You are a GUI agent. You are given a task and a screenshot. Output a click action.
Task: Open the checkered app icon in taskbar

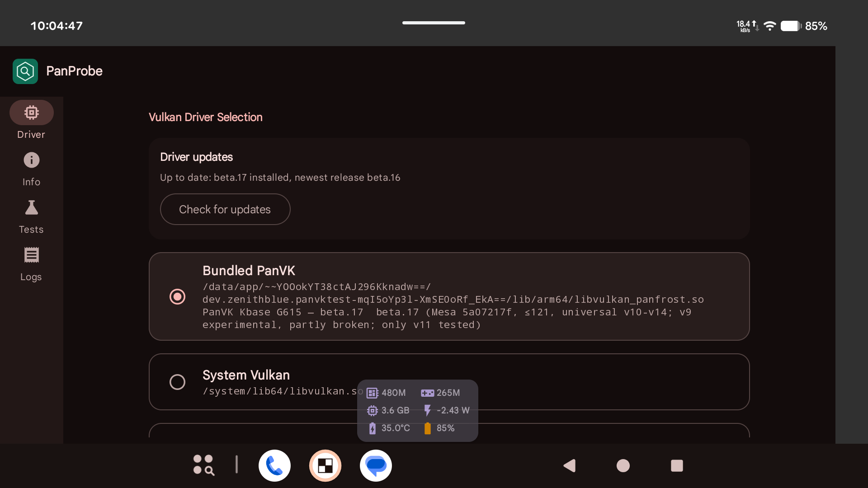pos(325,465)
